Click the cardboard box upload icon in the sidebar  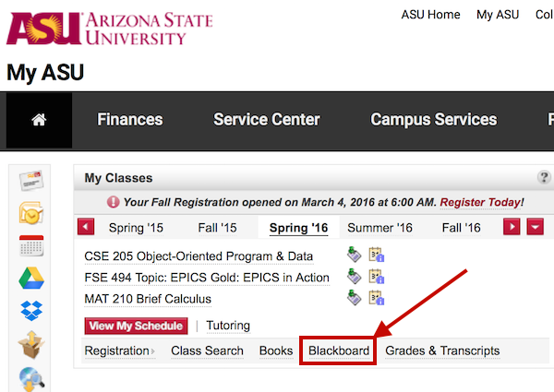pyautogui.click(x=31, y=345)
